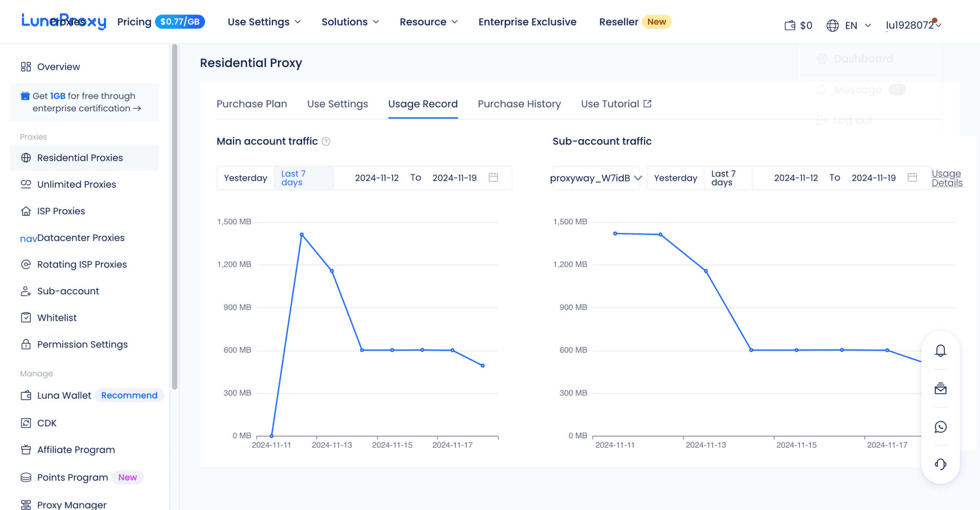
Task: Switch sub-account traffic to Yesterday
Action: pos(675,177)
